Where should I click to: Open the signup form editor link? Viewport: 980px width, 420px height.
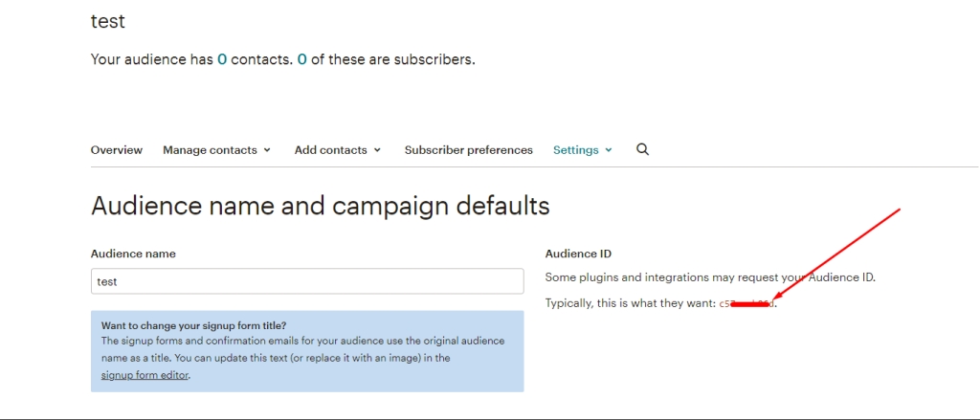(x=145, y=376)
